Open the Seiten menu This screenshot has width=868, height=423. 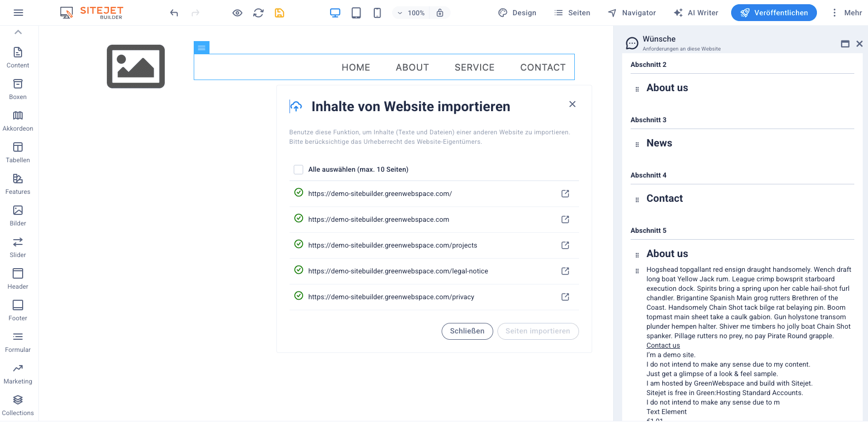click(572, 13)
